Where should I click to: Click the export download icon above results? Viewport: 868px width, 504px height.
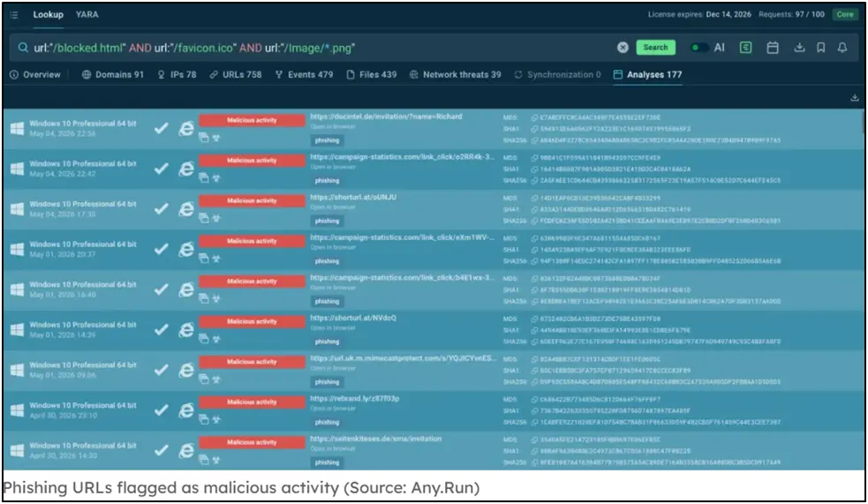pyautogui.click(x=855, y=98)
